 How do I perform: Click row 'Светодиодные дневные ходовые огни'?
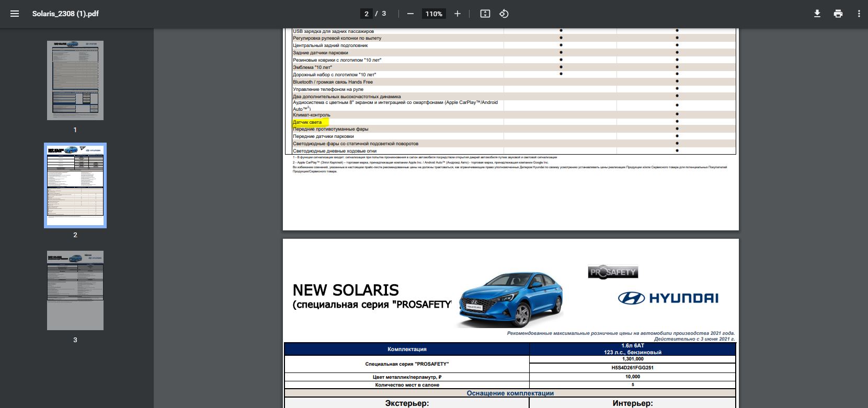pos(513,151)
